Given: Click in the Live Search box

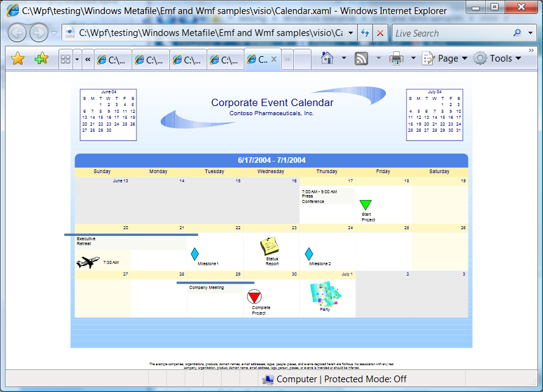Looking at the screenshot, I should 451,34.
